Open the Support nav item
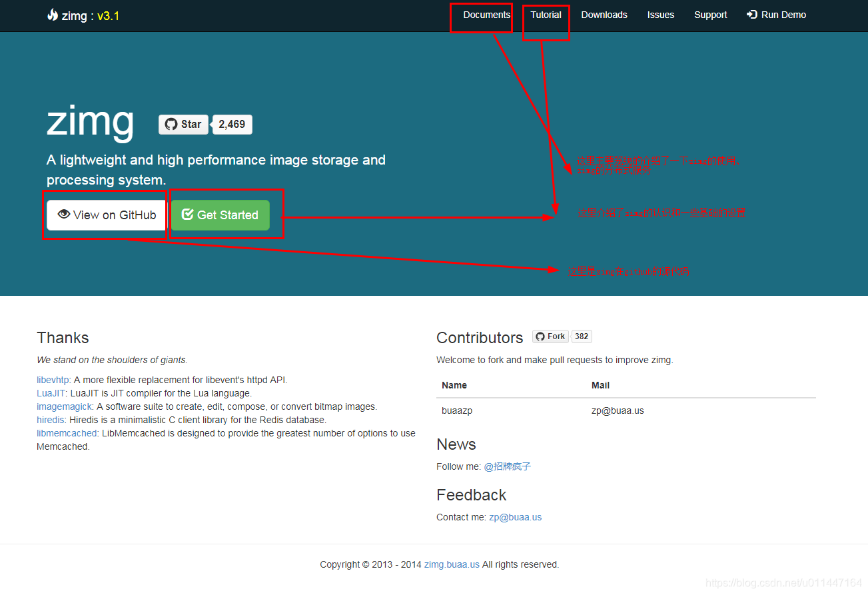The height and width of the screenshot is (595, 868). [x=711, y=15]
